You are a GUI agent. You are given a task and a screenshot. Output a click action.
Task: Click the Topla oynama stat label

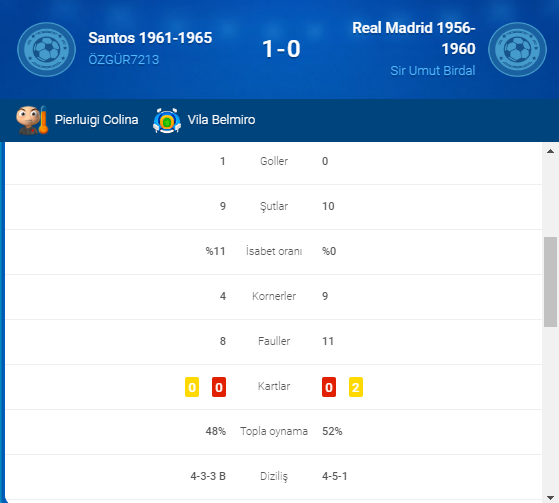[274, 431]
